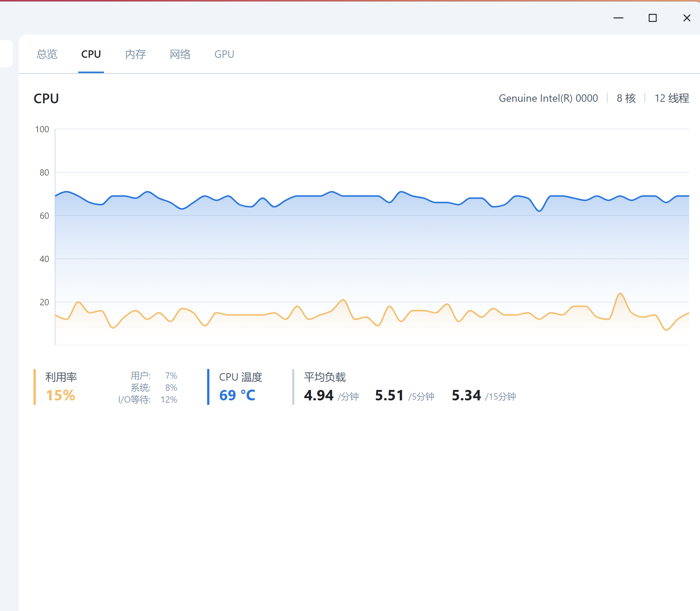Maximize the monitor window

point(653,18)
